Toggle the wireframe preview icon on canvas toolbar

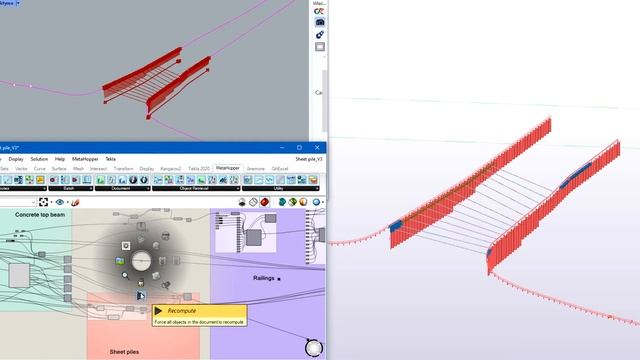[253, 202]
